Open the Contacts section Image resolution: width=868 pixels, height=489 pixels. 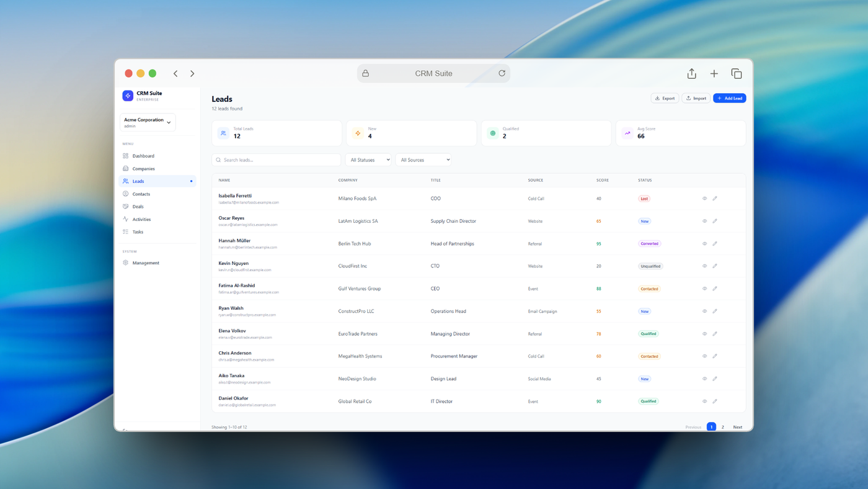click(141, 194)
